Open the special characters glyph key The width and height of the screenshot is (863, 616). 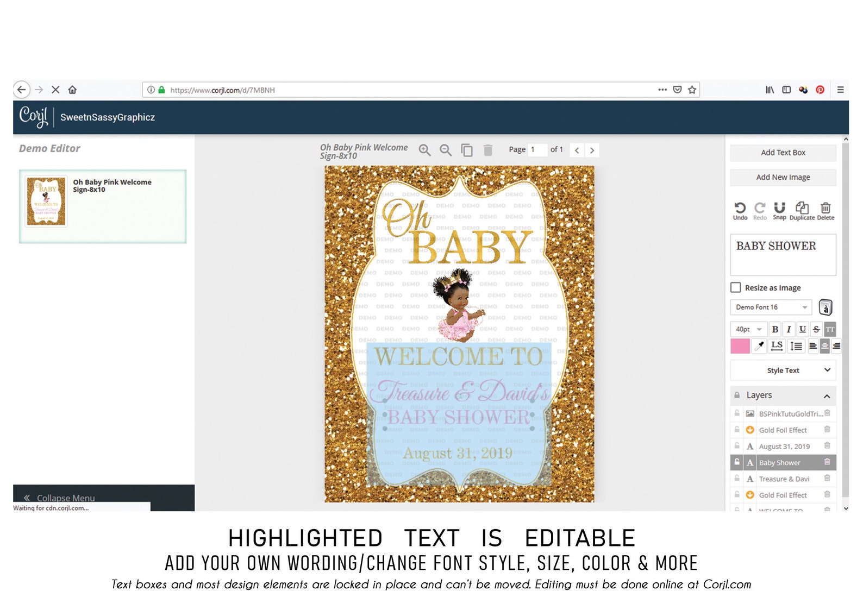(x=826, y=307)
